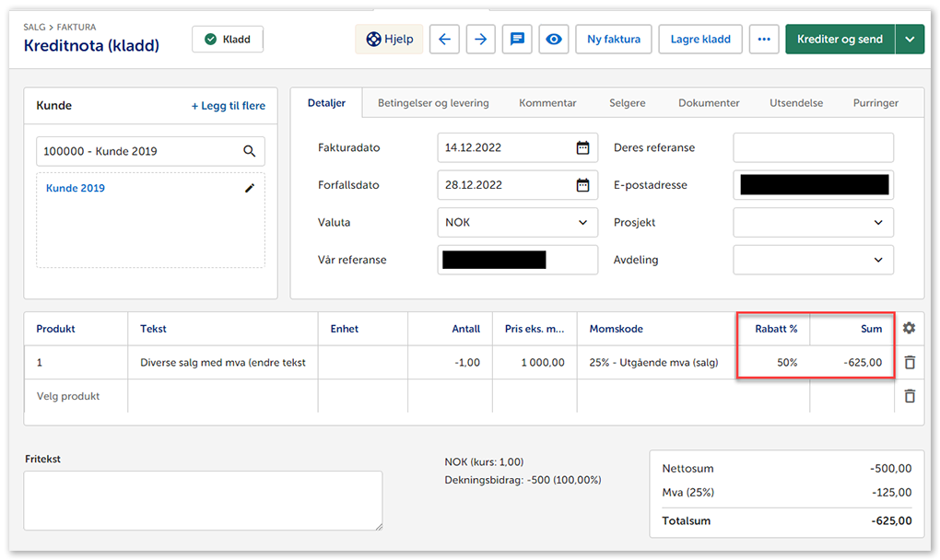Go to next invoice with right arrow
Image resolution: width=940 pixels, height=560 pixels.
tap(480, 40)
